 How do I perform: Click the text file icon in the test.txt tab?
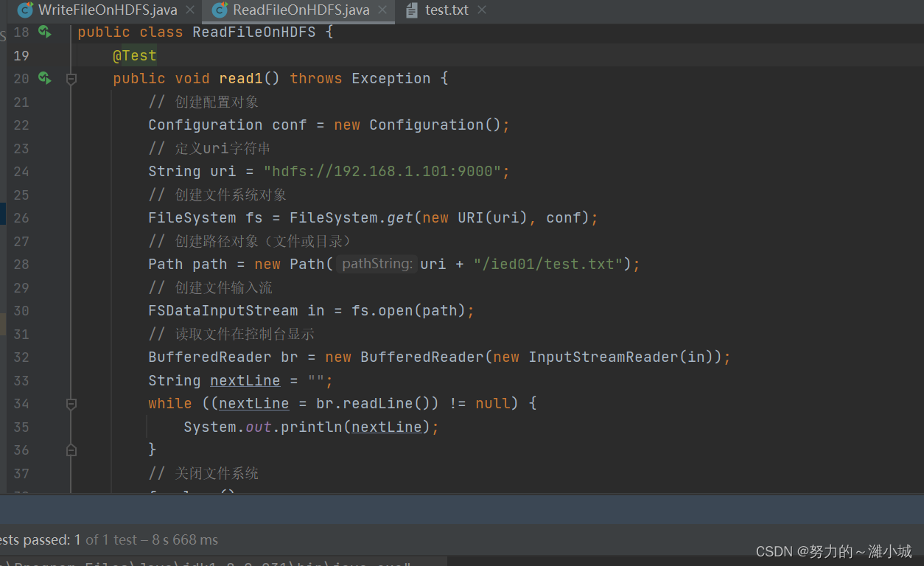[x=411, y=10]
